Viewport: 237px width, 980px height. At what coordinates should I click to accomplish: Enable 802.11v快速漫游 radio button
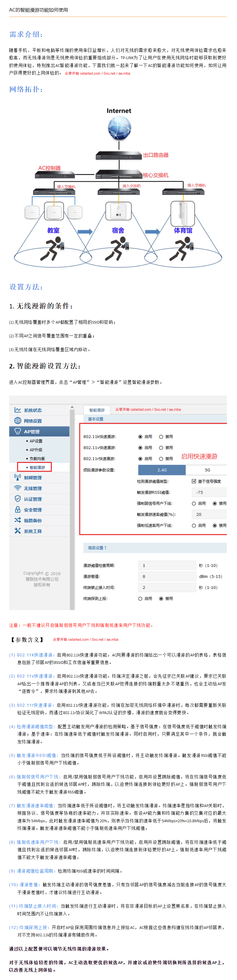click(140, 448)
